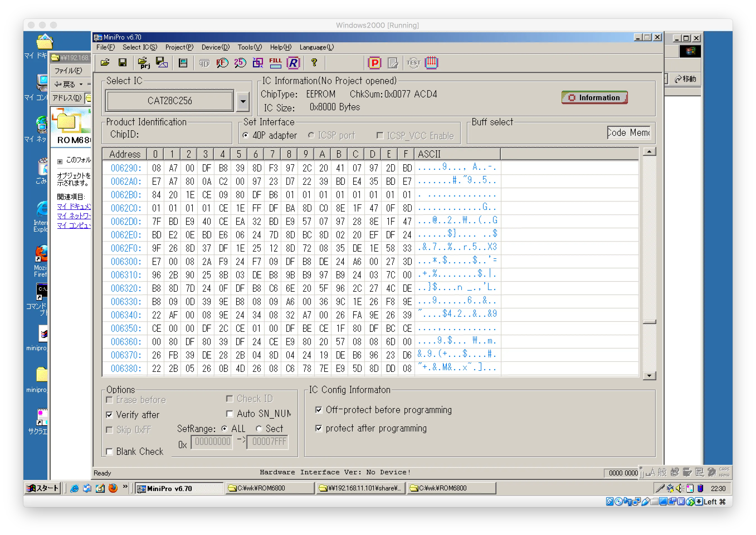The height and width of the screenshot is (535, 756).
Task: Click the ASCII column header
Action: coord(457,154)
